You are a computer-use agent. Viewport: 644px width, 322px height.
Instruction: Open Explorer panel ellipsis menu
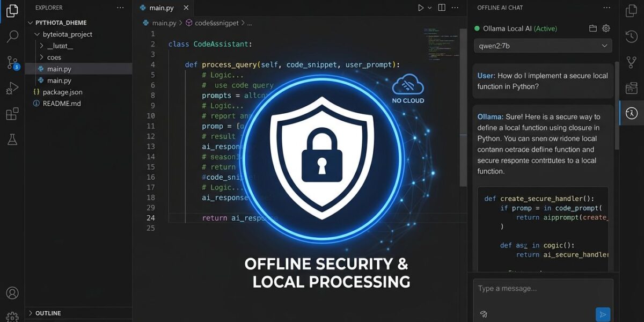(121, 8)
